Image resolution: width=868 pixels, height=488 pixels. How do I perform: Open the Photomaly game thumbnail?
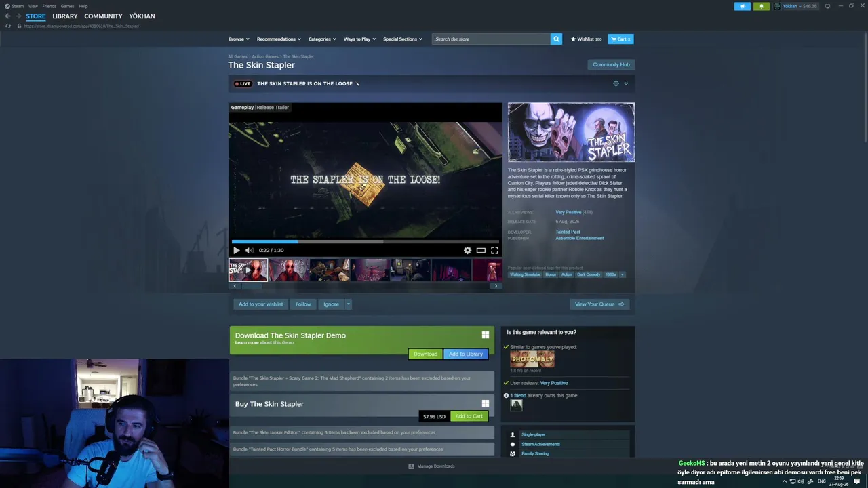(532, 359)
